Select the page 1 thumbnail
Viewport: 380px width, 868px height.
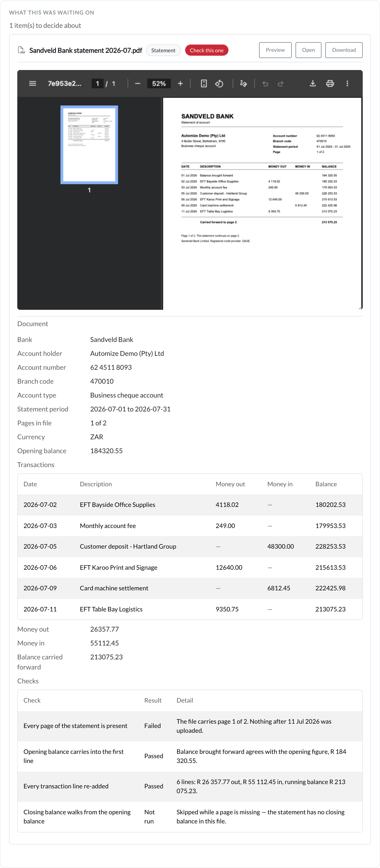coord(89,145)
